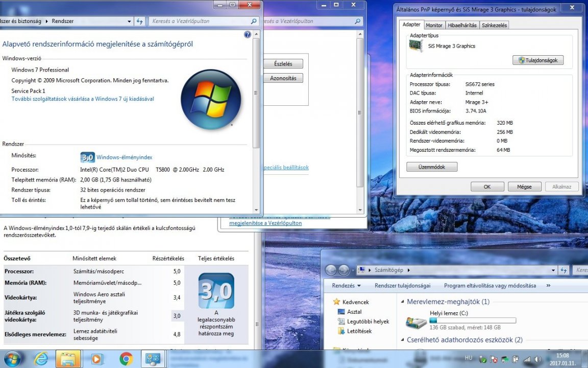Collapse the Cserélhető adathordozós eszközök group
Image resolution: width=588 pixels, height=368 pixels.
[403, 339]
